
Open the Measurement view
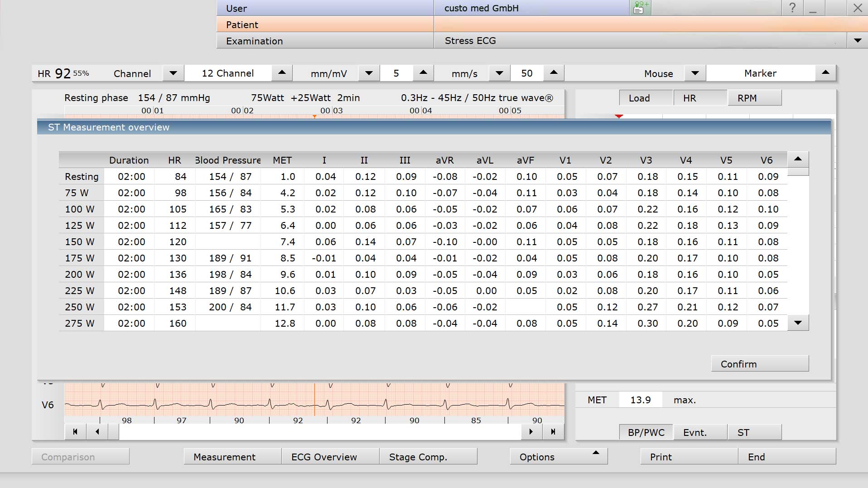pos(232,457)
